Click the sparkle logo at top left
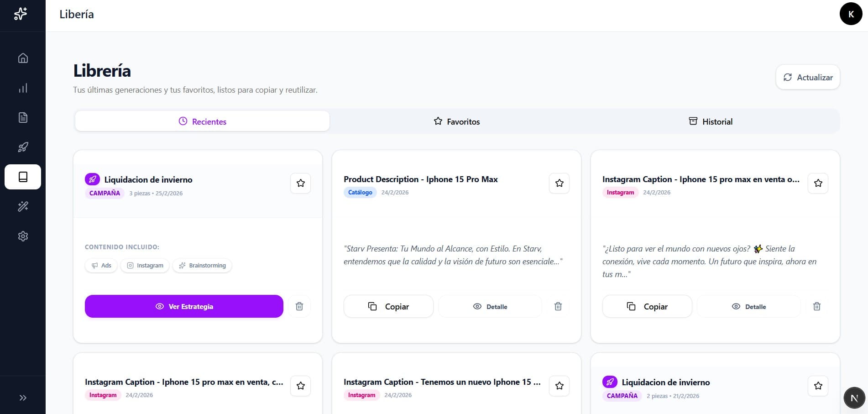Image resolution: width=868 pixels, height=414 pixels. (21, 14)
